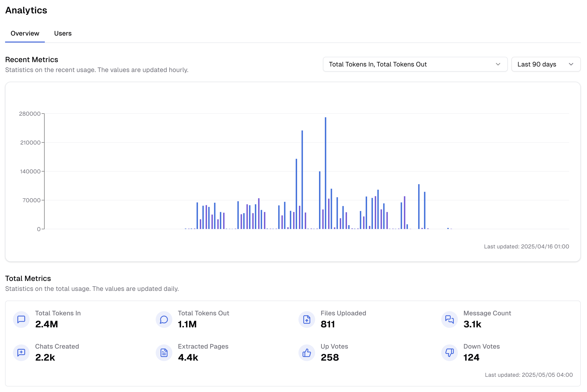Click the 2.4M Total Tokens In value
Viewport: 587px width, 392px height.
47,324
